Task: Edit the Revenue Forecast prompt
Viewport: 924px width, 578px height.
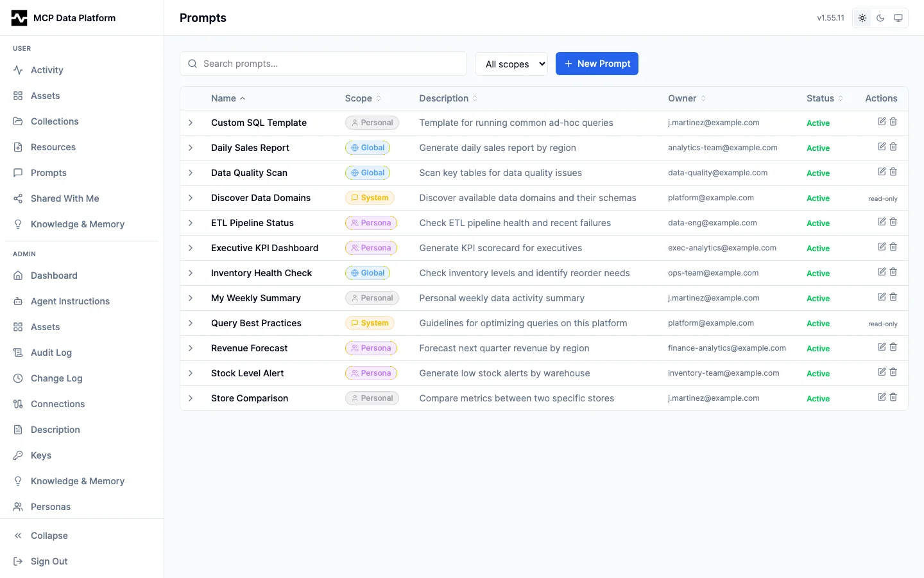Action: pos(882,347)
